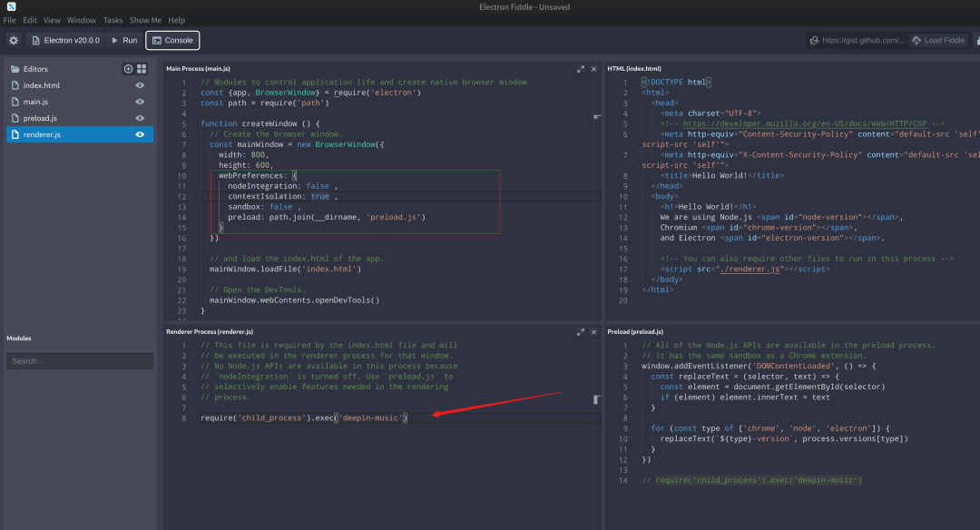Click preload.js file icon in sidebar
This screenshot has height=530, width=980.
[15, 117]
